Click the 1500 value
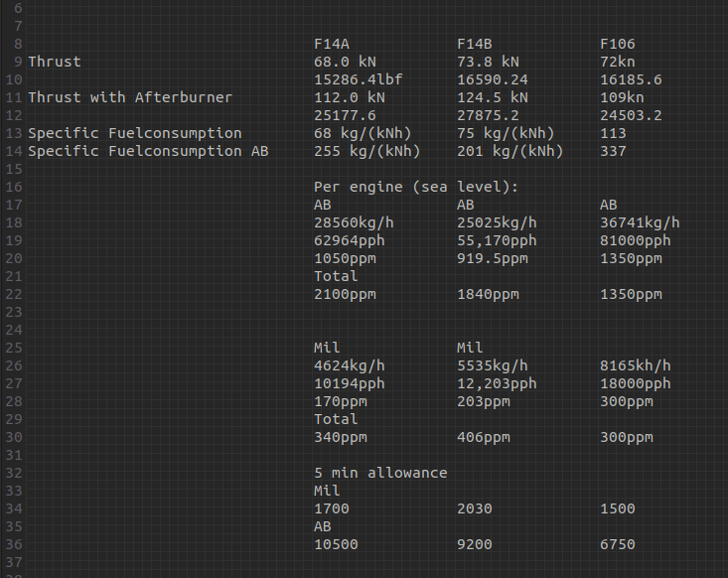Viewport: 728px width, 578px height. click(x=618, y=508)
